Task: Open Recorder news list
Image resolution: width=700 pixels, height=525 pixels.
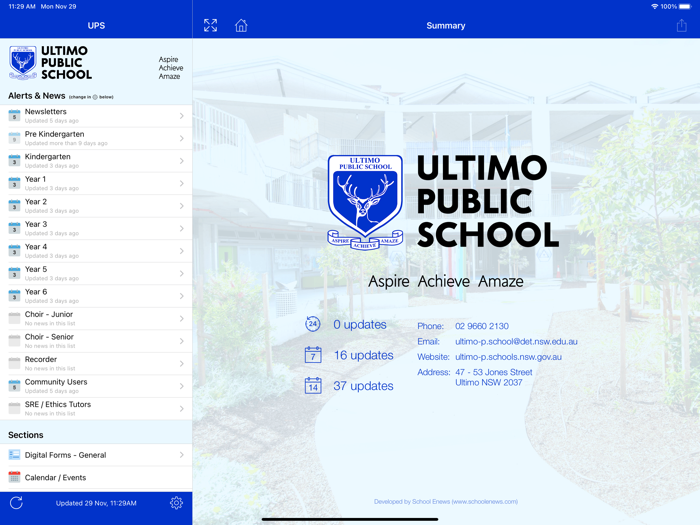Action: click(96, 363)
